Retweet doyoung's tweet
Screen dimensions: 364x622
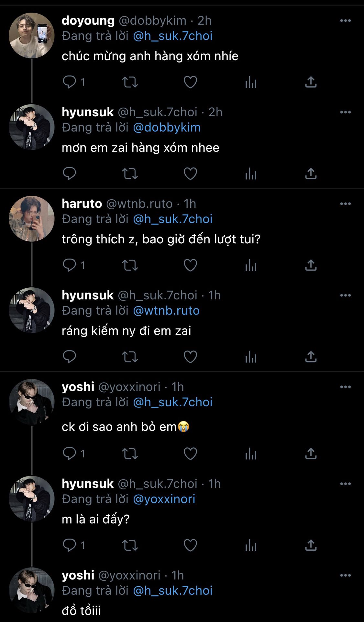[x=130, y=82]
